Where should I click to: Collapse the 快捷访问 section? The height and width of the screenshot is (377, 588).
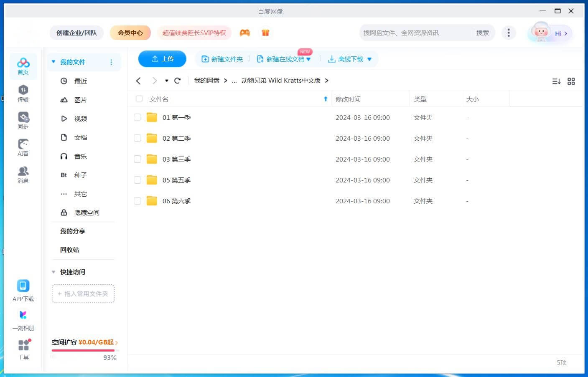53,272
